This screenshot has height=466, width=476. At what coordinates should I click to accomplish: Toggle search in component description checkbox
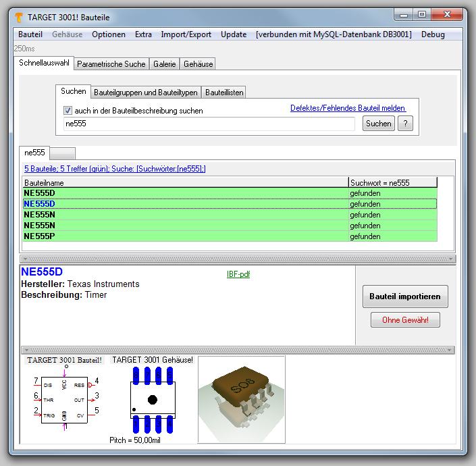[68, 111]
